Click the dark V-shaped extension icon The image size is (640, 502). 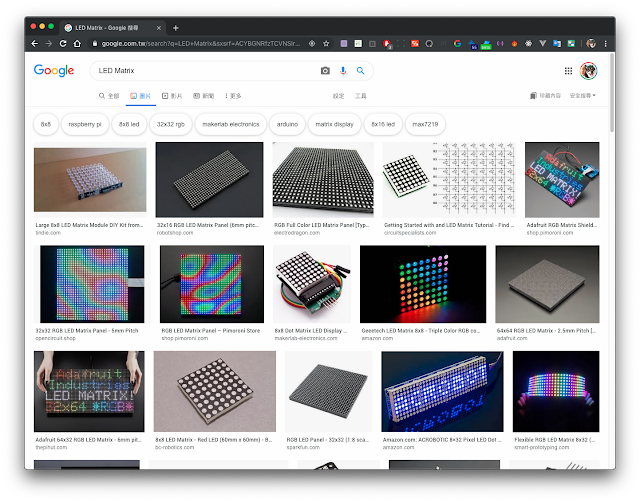[542, 43]
